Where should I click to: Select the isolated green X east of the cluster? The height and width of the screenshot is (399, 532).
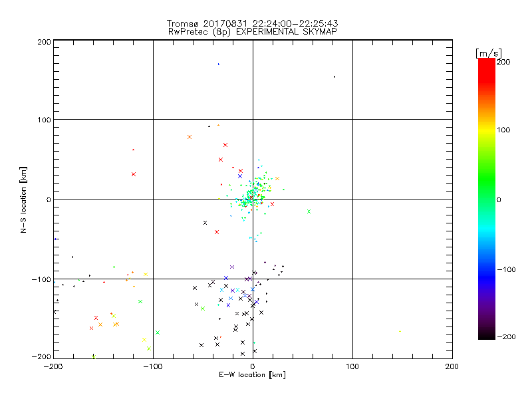(x=309, y=211)
